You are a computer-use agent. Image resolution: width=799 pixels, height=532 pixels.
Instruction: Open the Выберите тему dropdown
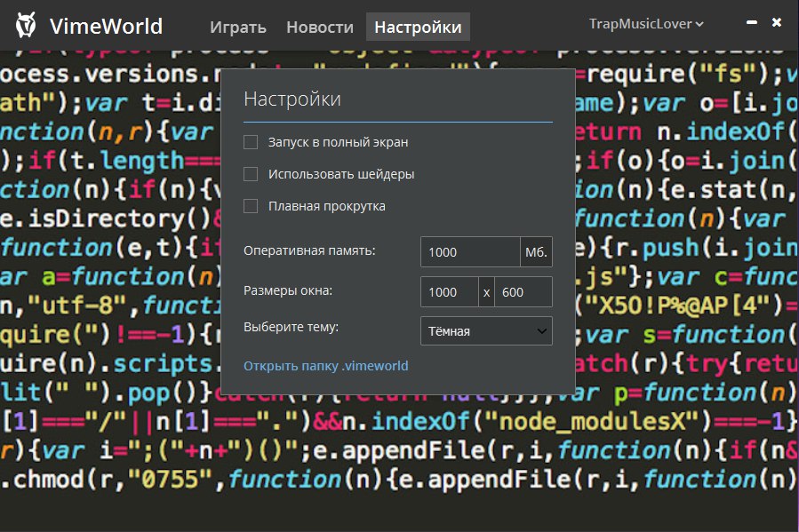coord(487,331)
